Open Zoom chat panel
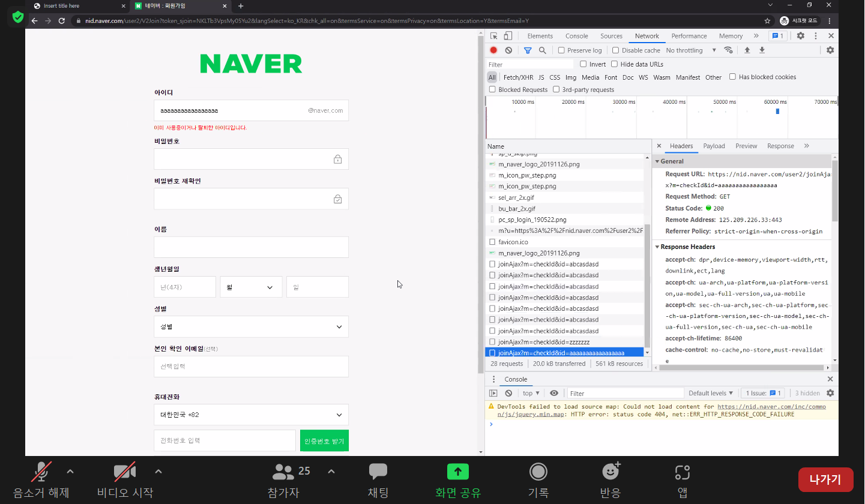This screenshot has height=504, width=865. (x=378, y=479)
